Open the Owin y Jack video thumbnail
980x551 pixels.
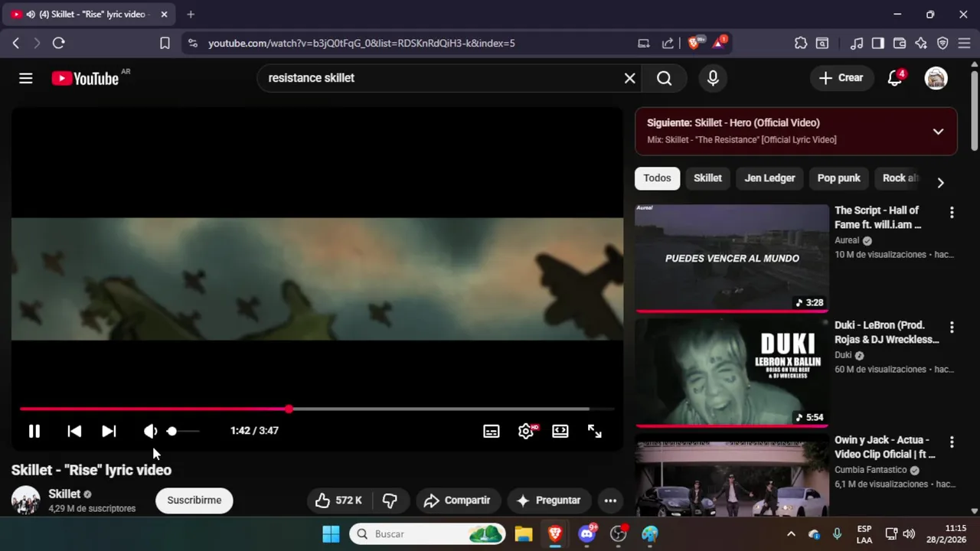point(731,474)
